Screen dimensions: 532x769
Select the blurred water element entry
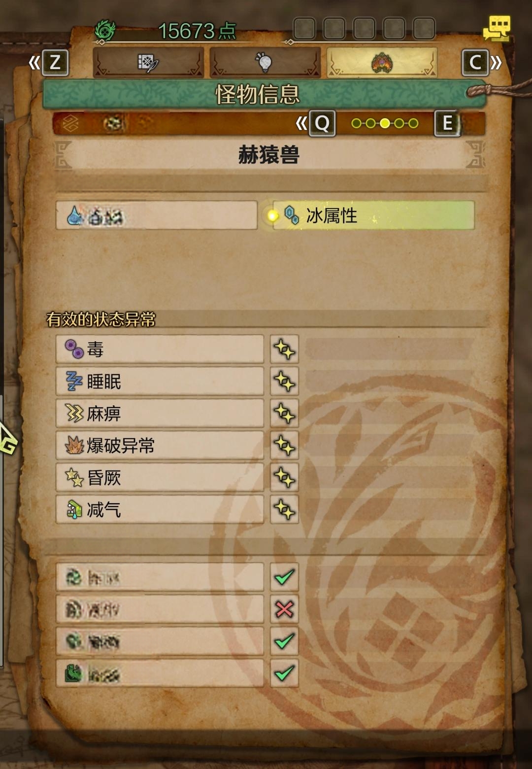tap(157, 215)
